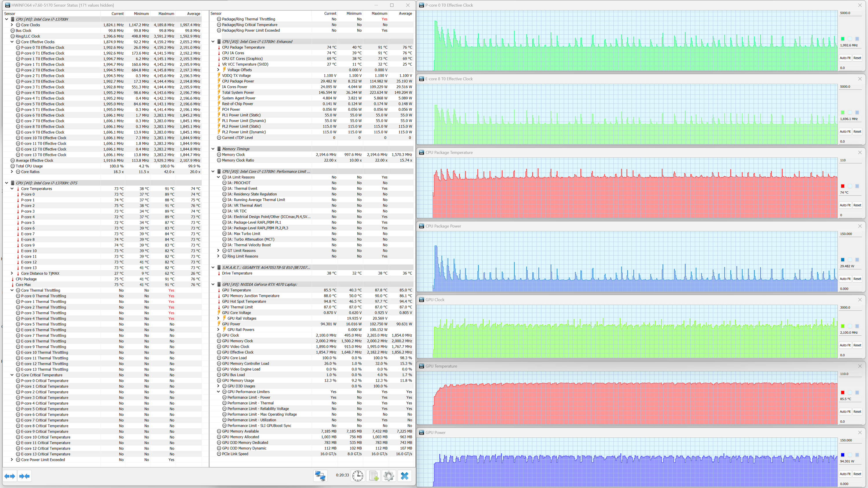This screenshot has height=488, width=868.
Task: Click the green swatch in GPU Clock graph
Action: point(842,326)
